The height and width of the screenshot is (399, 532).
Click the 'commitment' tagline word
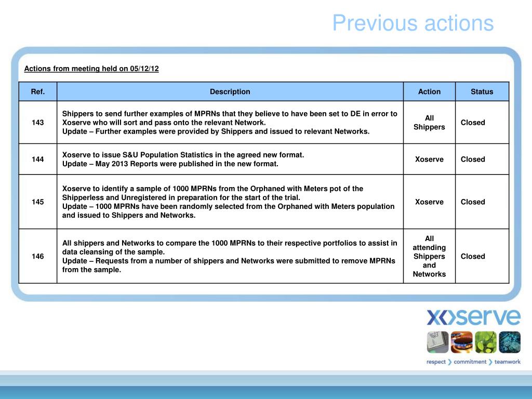pyautogui.click(x=470, y=362)
